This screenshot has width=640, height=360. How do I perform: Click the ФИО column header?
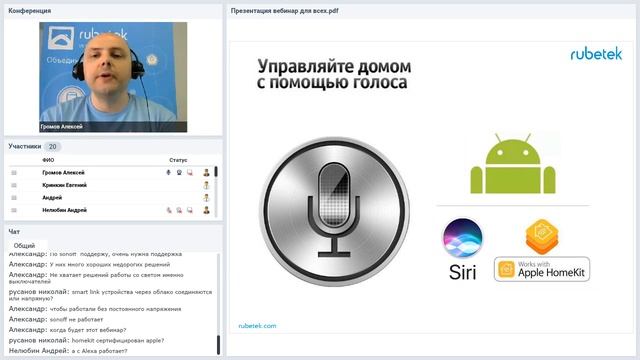(x=48, y=160)
